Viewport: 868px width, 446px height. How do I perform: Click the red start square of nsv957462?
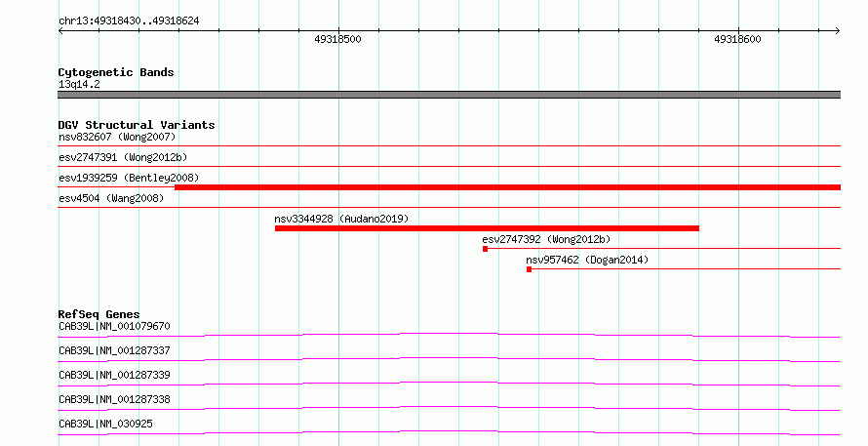point(530,269)
